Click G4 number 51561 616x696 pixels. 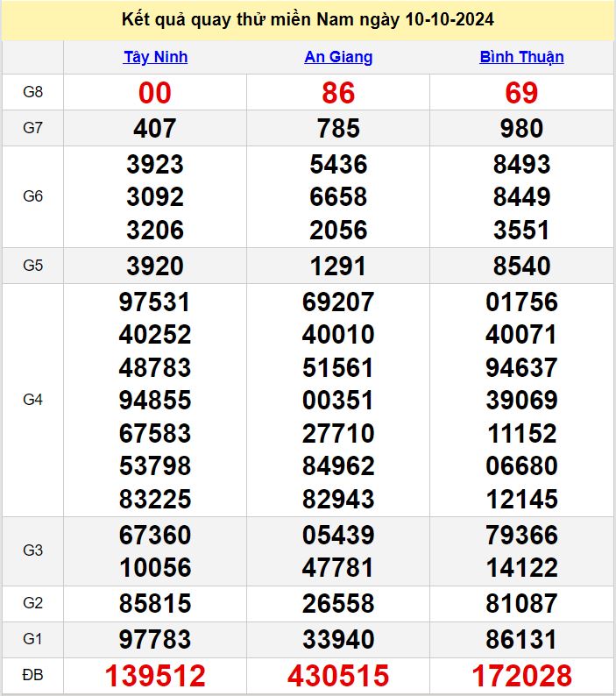338,367
